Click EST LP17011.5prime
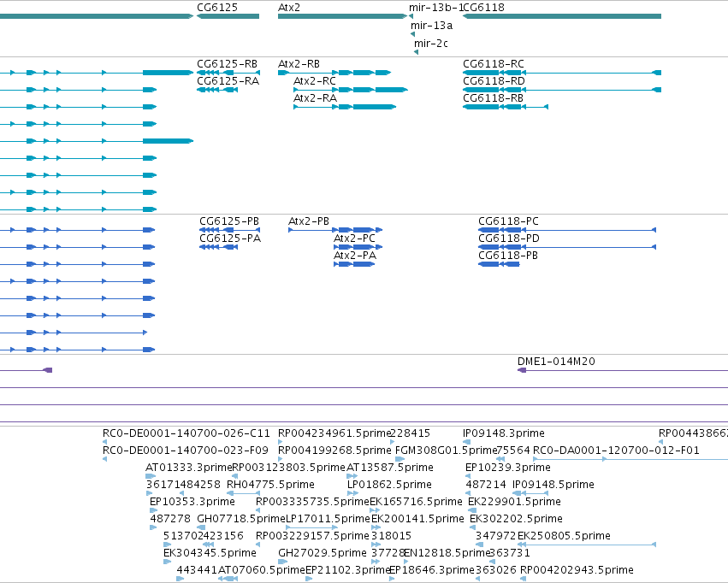 (328, 519)
